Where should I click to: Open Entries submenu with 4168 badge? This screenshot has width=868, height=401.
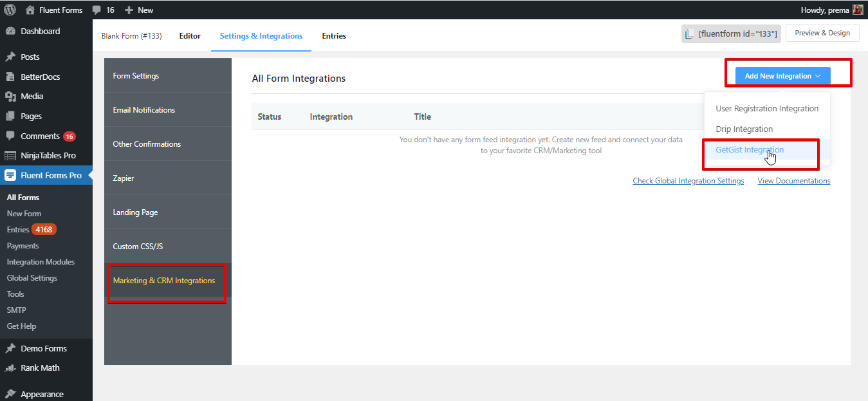tap(31, 230)
